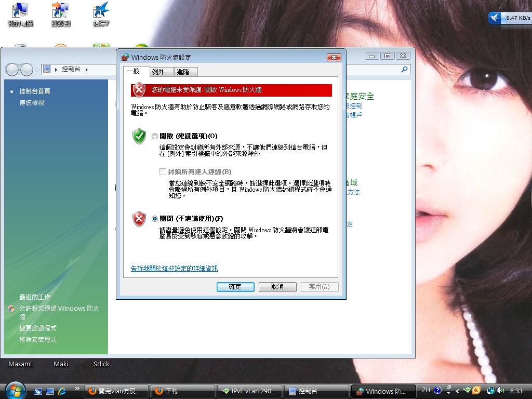This screenshot has height=399, width=532.
Task: Click the Masami desktop label
Action: pos(20,364)
